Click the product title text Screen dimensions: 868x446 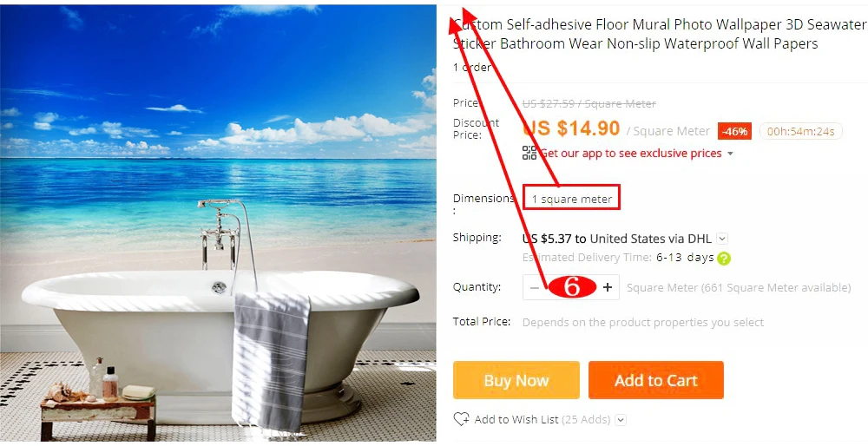tap(660, 34)
